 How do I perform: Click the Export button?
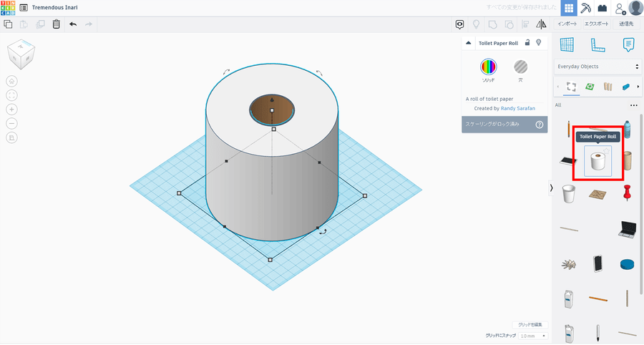597,24
